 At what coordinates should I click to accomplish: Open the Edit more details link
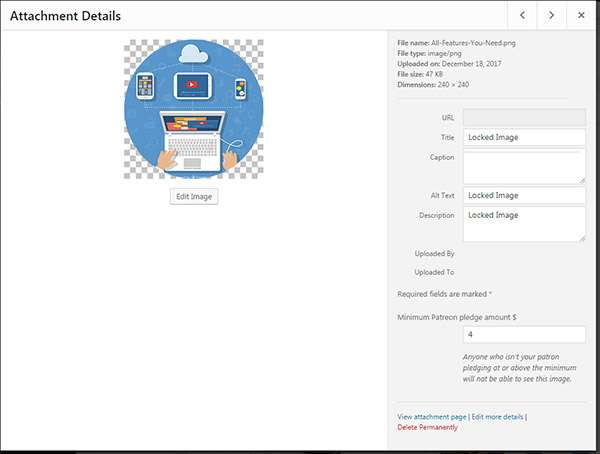click(x=497, y=417)
